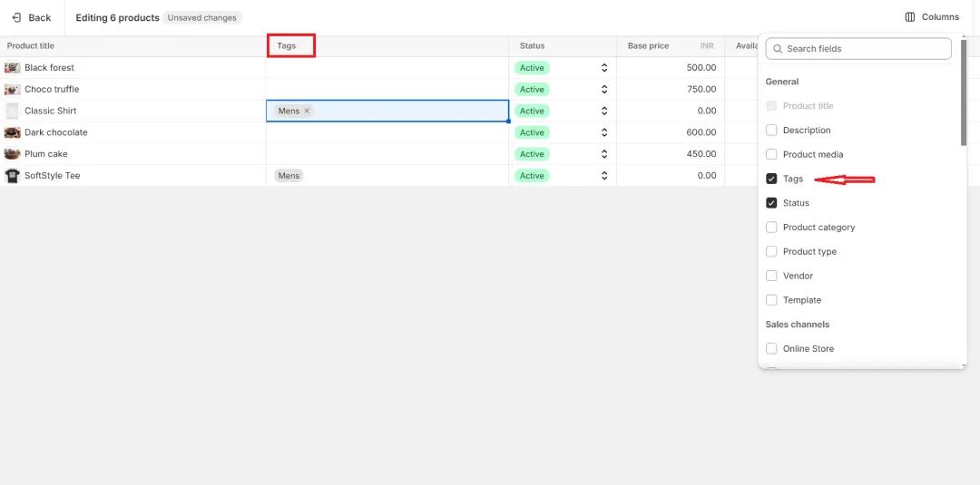This screenshot has width=980, height=485.
Task: Tick the Vendor checkbox
Action: (x=771, y=276)
